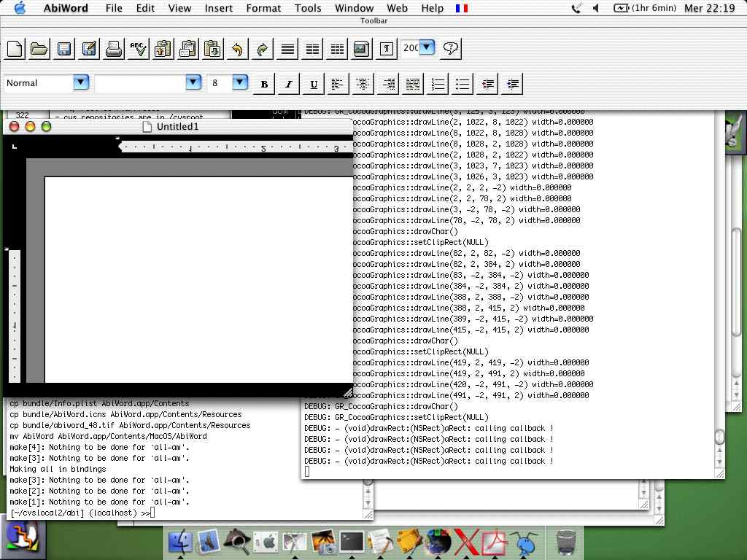Open the Web menu
The width and height of the screenshot is (747, 560).
point(397,8)
